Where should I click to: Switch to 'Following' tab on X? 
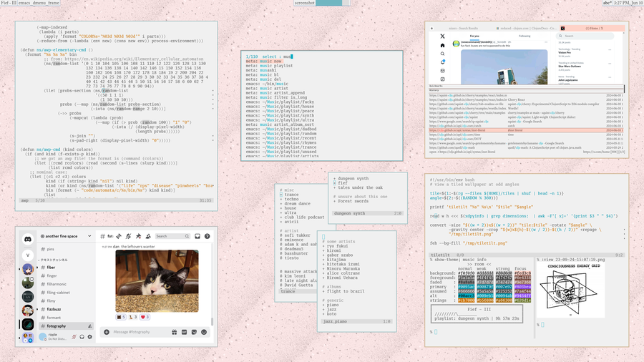pos(525,36)
